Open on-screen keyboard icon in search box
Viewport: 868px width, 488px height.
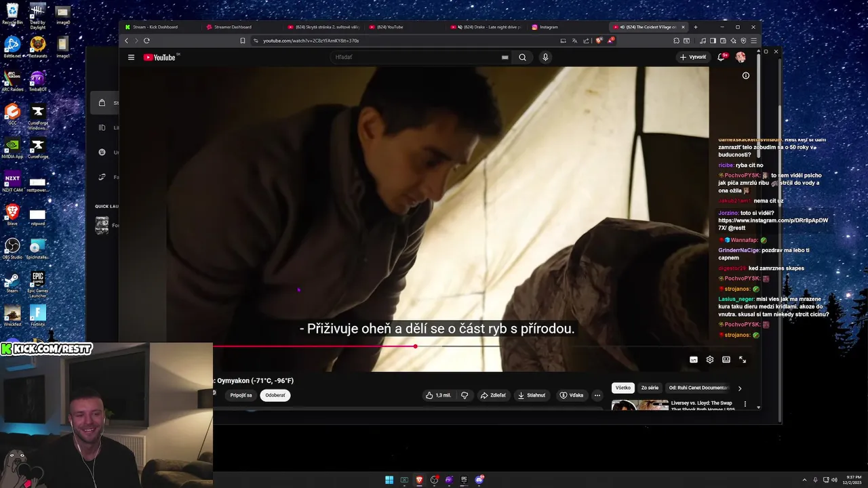[505, 58]
